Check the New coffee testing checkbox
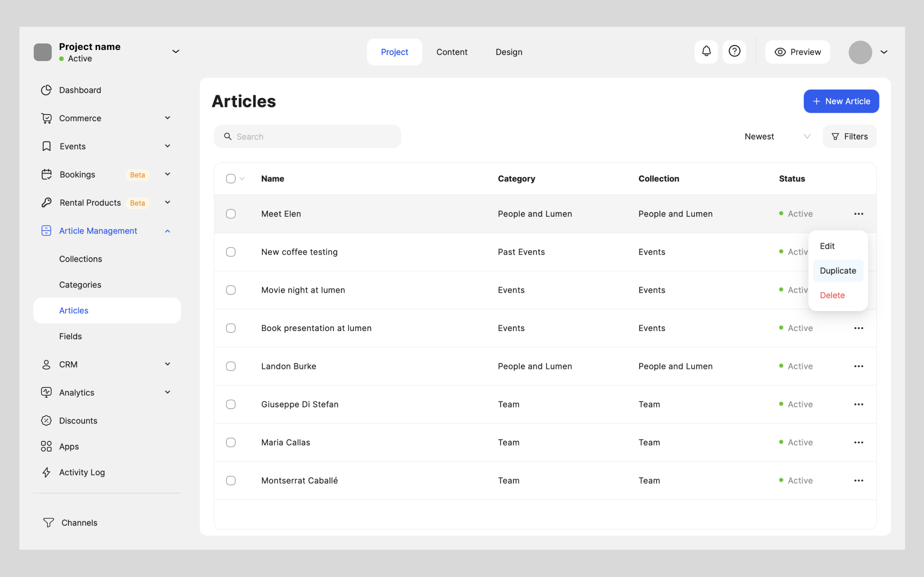 [231, 252]
